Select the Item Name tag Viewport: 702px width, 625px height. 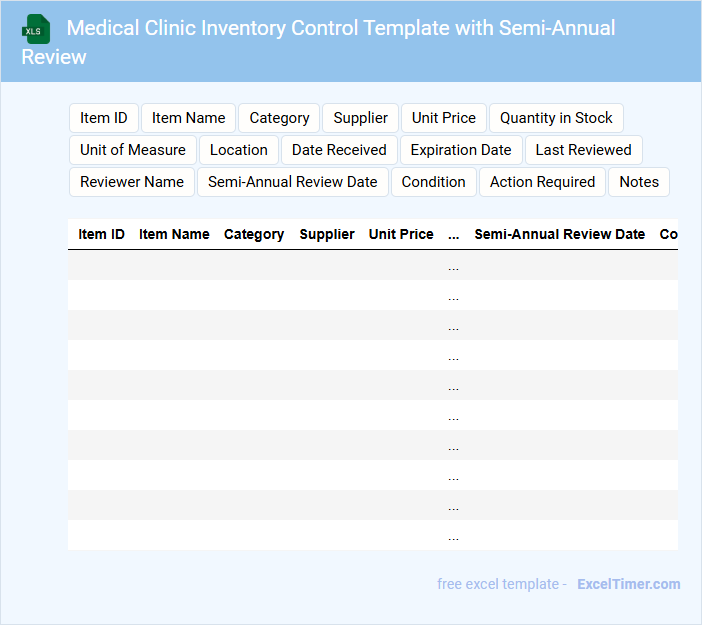tap(189, 118)
